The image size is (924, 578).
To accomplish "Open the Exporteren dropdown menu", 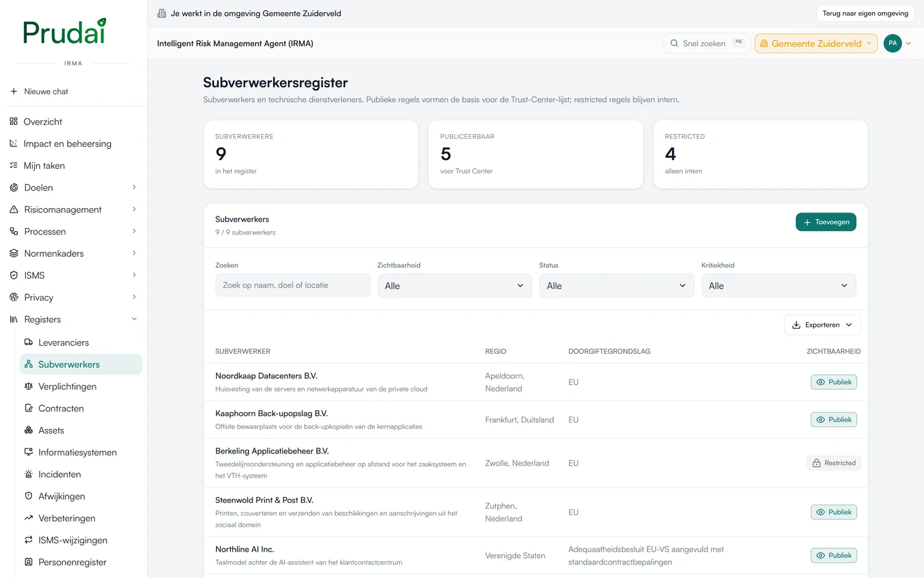I will [823, 325].
